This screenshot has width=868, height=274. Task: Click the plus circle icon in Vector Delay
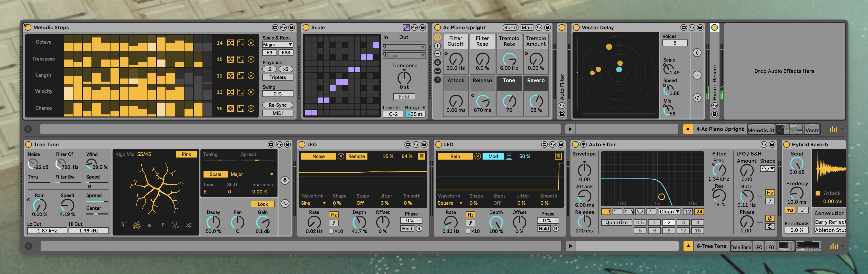tap(697, 75)
